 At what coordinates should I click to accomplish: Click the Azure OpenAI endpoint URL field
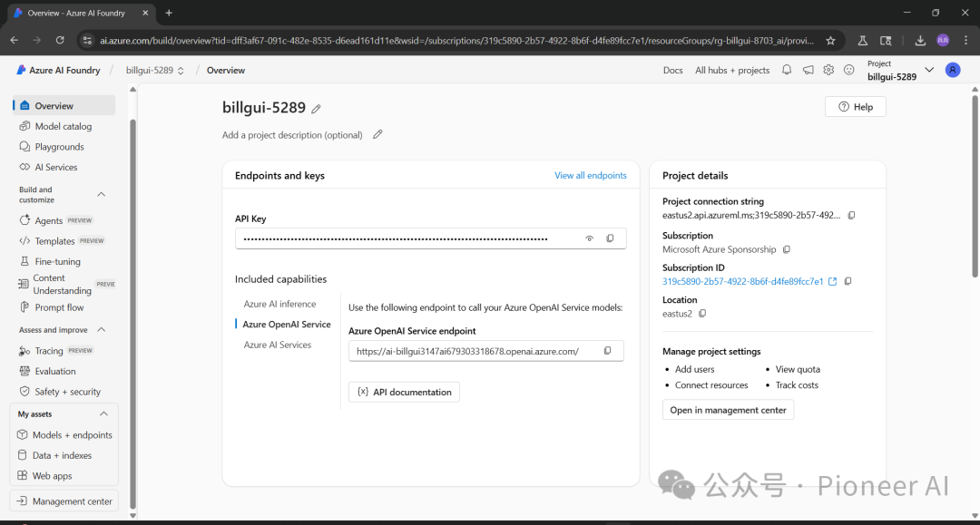[485, 351]
